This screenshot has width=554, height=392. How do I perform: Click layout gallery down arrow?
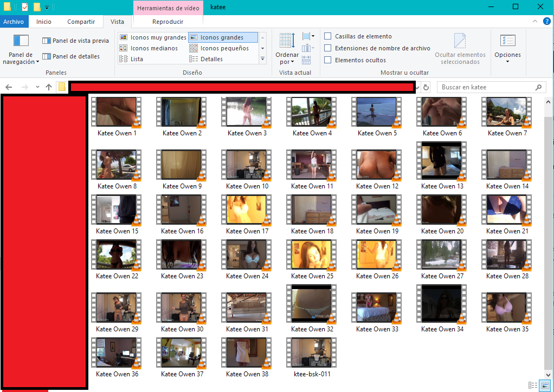[x=262, y=48]
